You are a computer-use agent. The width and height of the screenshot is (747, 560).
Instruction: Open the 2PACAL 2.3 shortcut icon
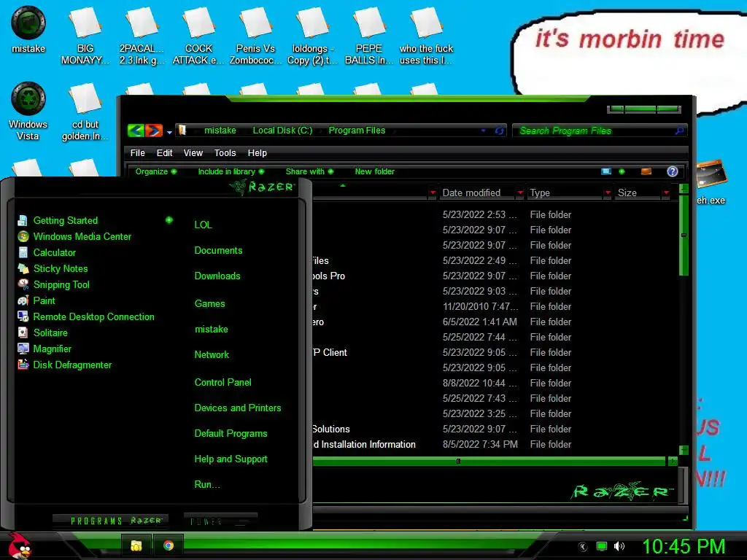click(142, 36)
